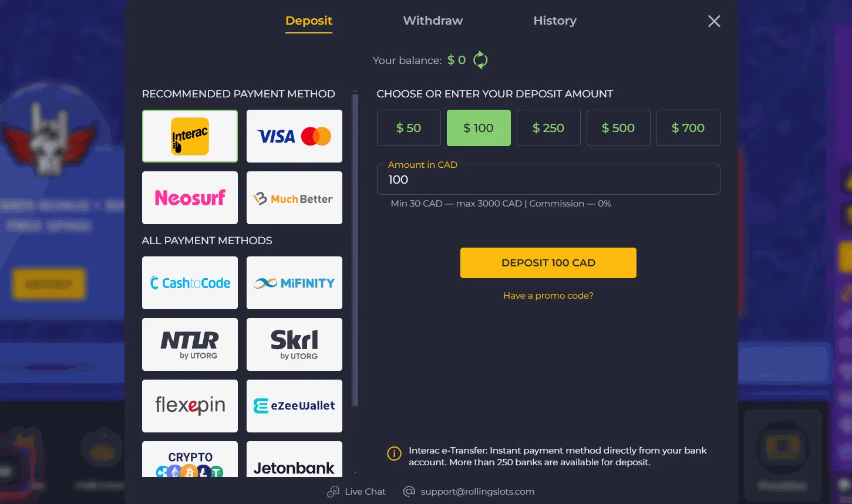
Task: Close the deposit dialog with X
Action: pyautogui.click(x=714, y=21)
